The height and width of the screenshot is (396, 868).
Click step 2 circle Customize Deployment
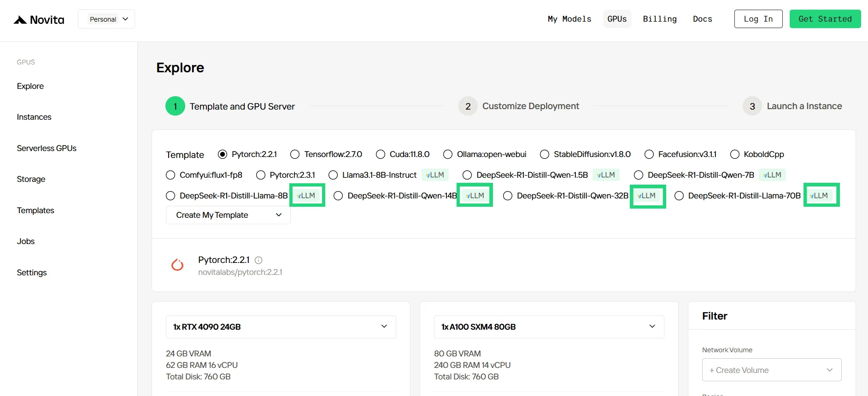pyautogui.click(x=468, y=106)
